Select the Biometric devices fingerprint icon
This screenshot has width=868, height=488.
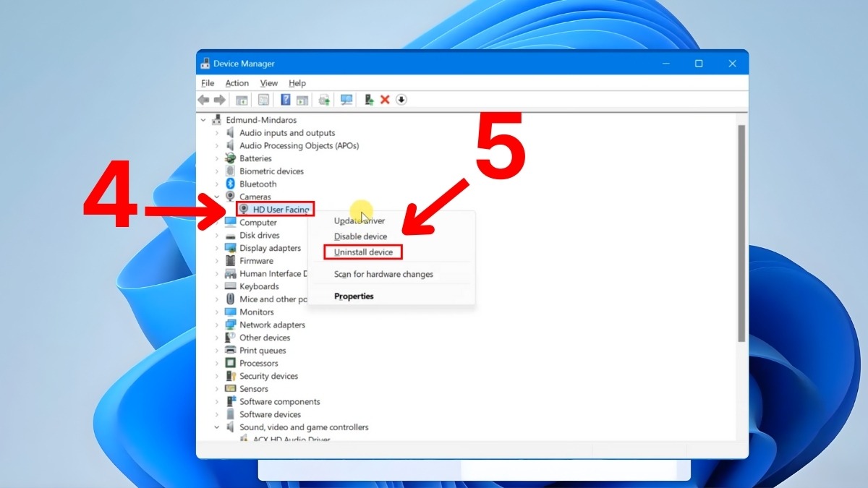click(231, 171)
